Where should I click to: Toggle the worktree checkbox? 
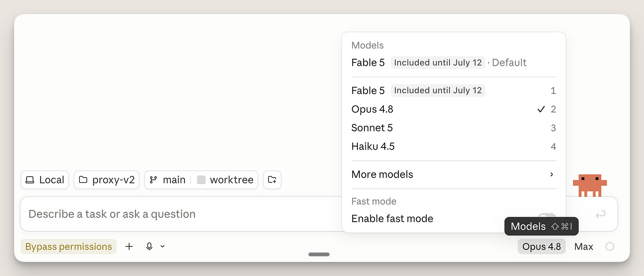201,180
